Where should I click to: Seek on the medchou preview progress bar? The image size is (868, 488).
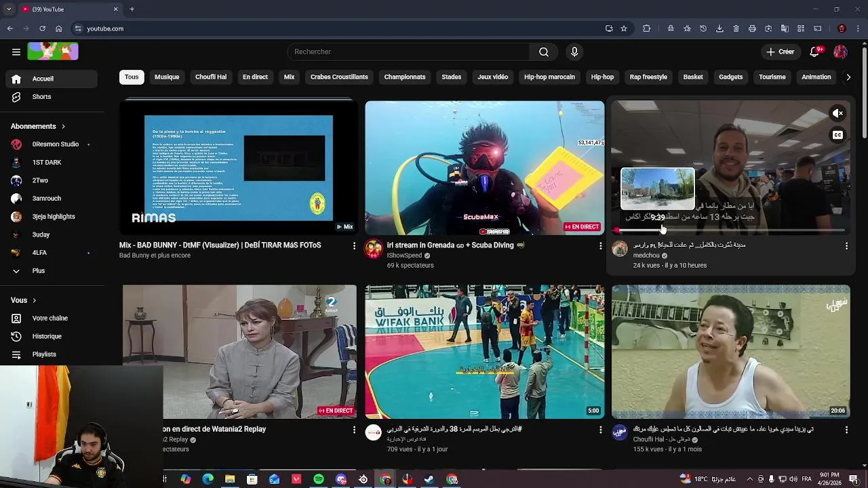(x=730, y=230)
